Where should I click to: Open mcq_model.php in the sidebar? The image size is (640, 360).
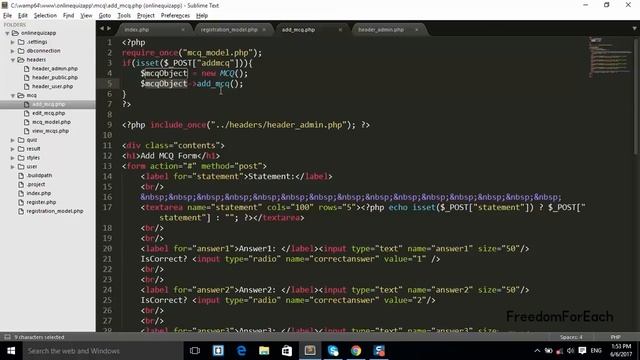point(51,122)
